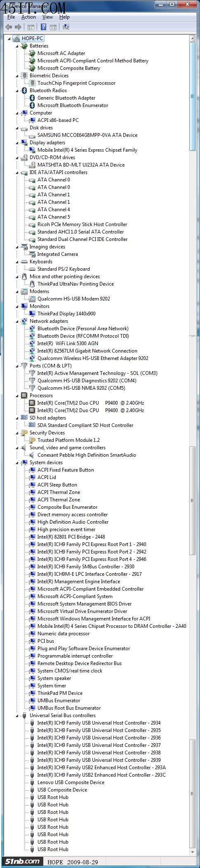Select ICH9 USB Universal Host Controller - 2934
Image resolution: width=200 pixels, height=868 pixels.
point(99,723)
